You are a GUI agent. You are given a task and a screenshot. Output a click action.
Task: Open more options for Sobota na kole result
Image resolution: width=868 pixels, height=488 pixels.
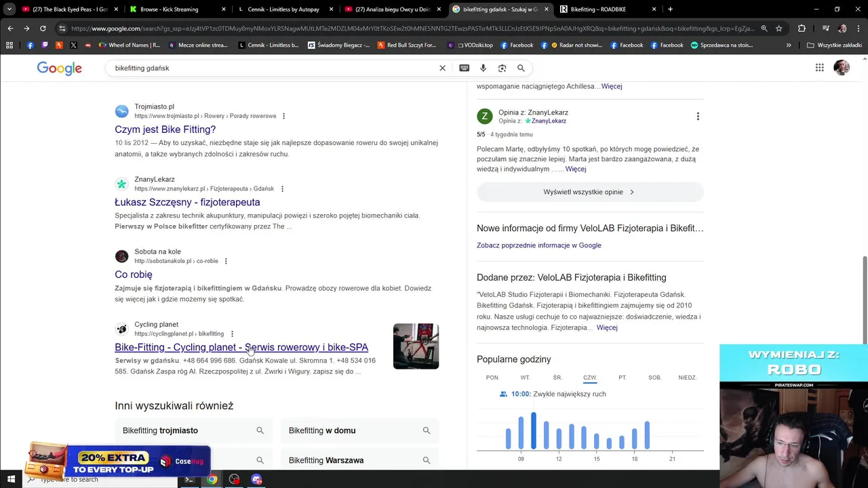click(226, 261)
